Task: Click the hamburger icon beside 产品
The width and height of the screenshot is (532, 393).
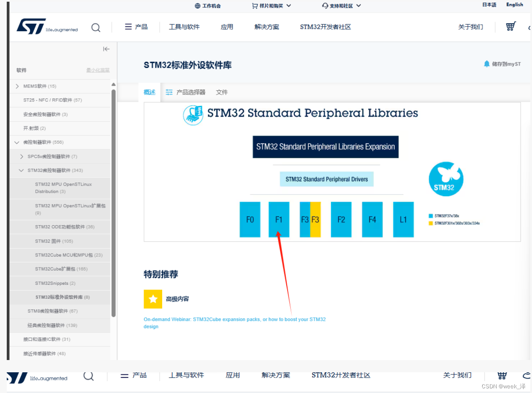Action: pos(128,27)
